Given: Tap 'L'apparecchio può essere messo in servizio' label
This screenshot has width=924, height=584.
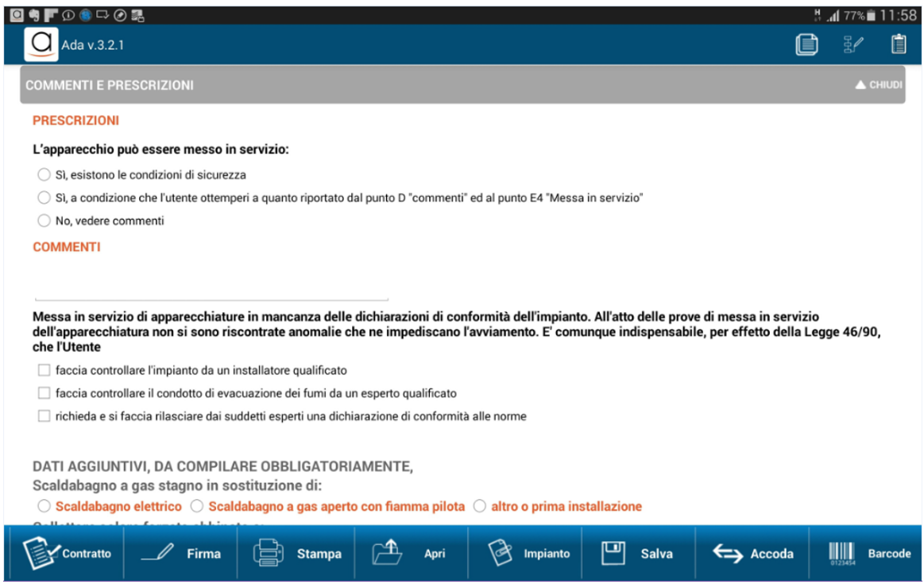Looking at the screenshot, I should tap(160, 149).
